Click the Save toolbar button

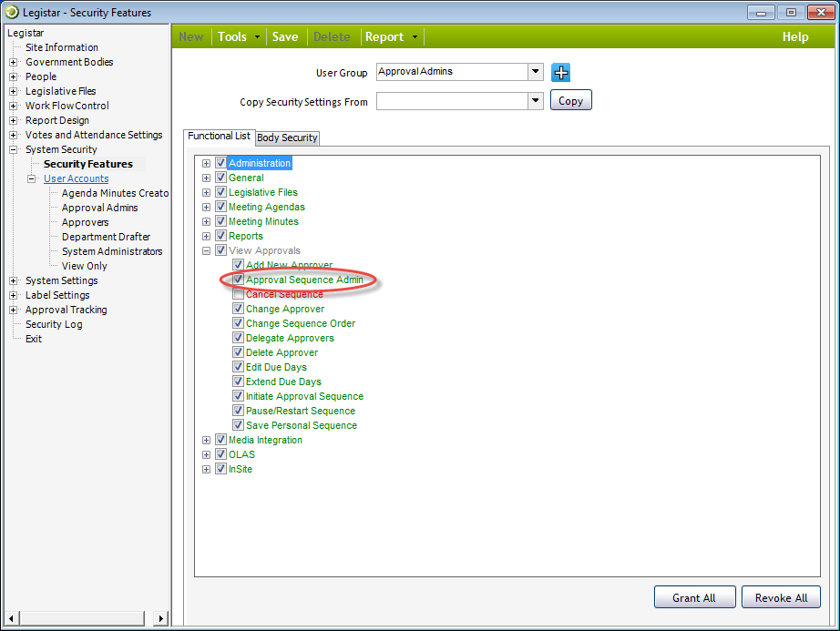(285, 37)
